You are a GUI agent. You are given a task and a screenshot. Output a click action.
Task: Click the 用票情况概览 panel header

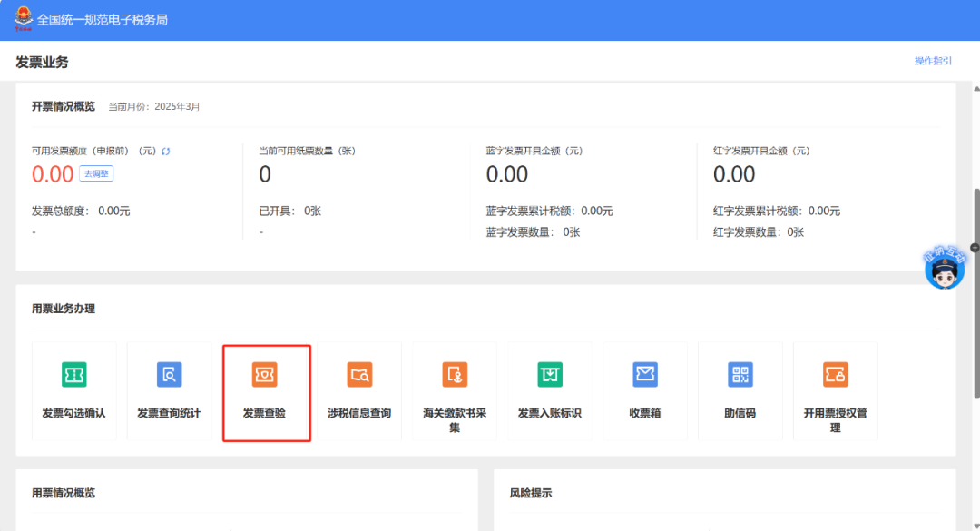pyautogui.click(x=64, y=493)
